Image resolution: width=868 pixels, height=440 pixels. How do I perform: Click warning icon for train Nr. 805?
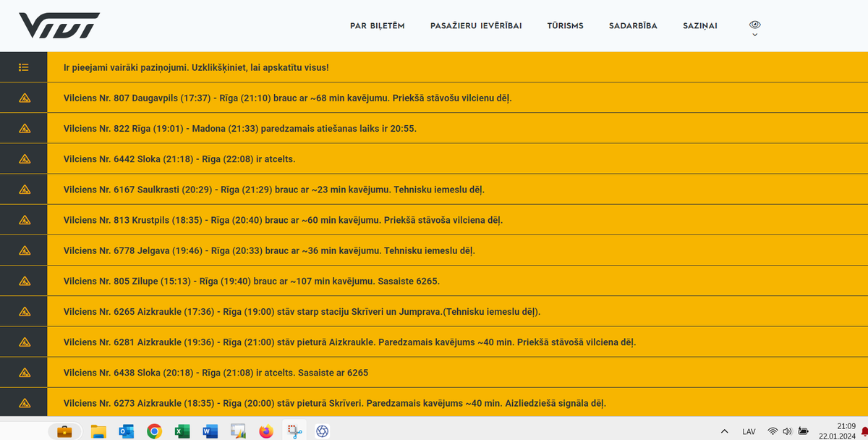24,281
